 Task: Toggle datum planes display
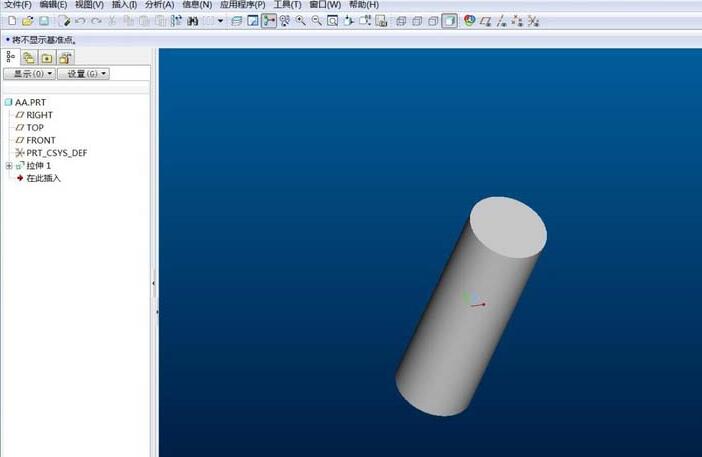[485, 21]
